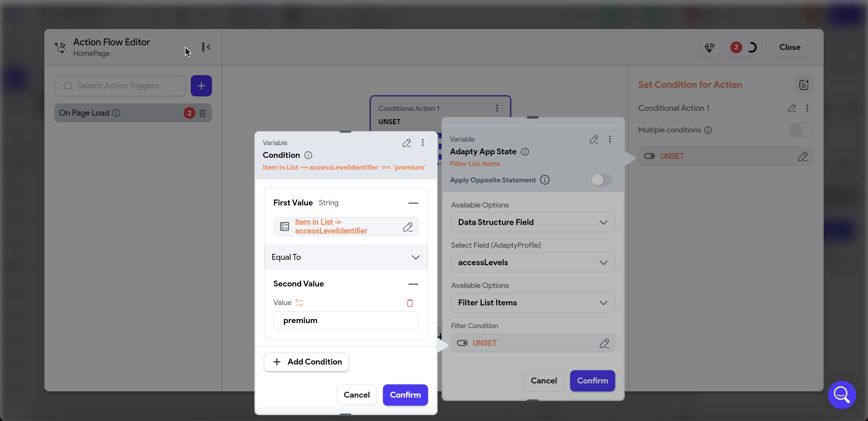Enable the Multiple conditions toggle
Image resolution: width=868 pixels, height=421 pixels.
[801, 130]
